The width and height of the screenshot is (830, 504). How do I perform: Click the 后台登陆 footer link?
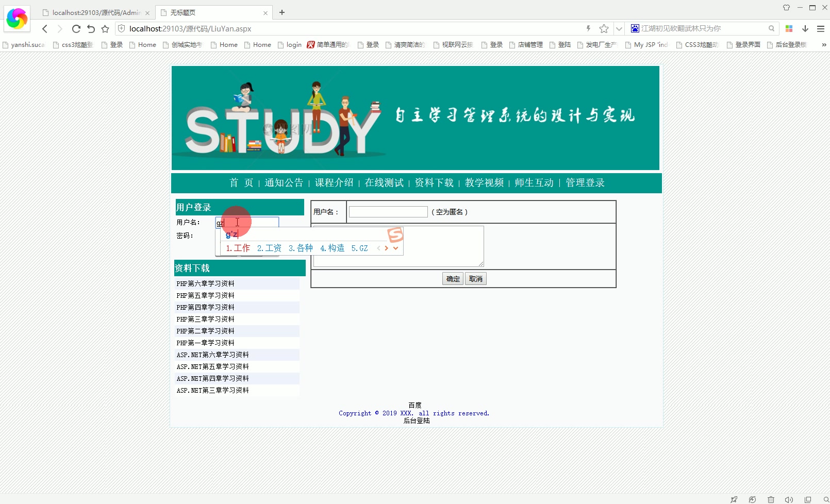[417, 421]
